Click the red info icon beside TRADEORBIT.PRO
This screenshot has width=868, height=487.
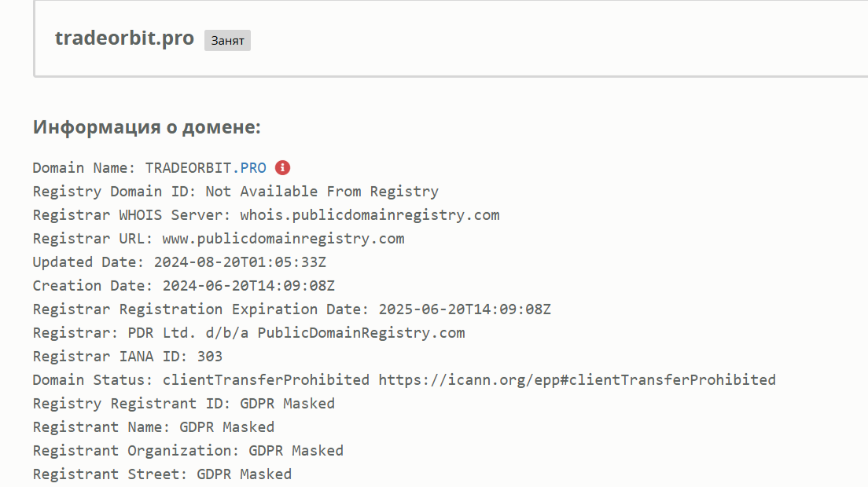pyautogui.click(x=282, y=167)
